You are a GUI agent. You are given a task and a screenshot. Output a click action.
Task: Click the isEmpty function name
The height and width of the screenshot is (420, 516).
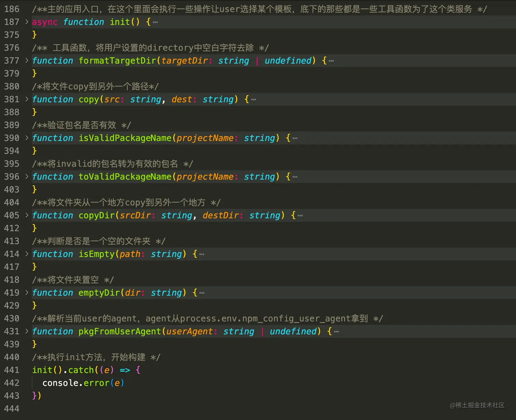point(97,254)
